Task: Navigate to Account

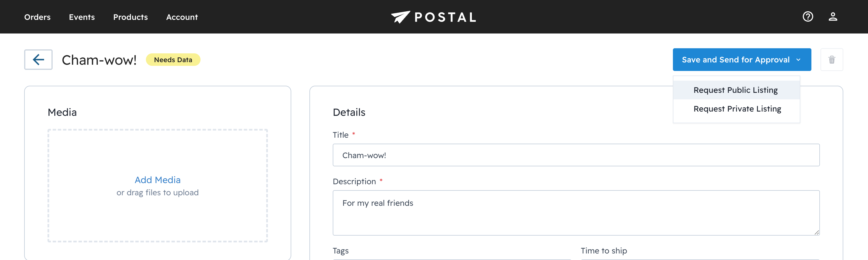Action: tap(182, 17)
